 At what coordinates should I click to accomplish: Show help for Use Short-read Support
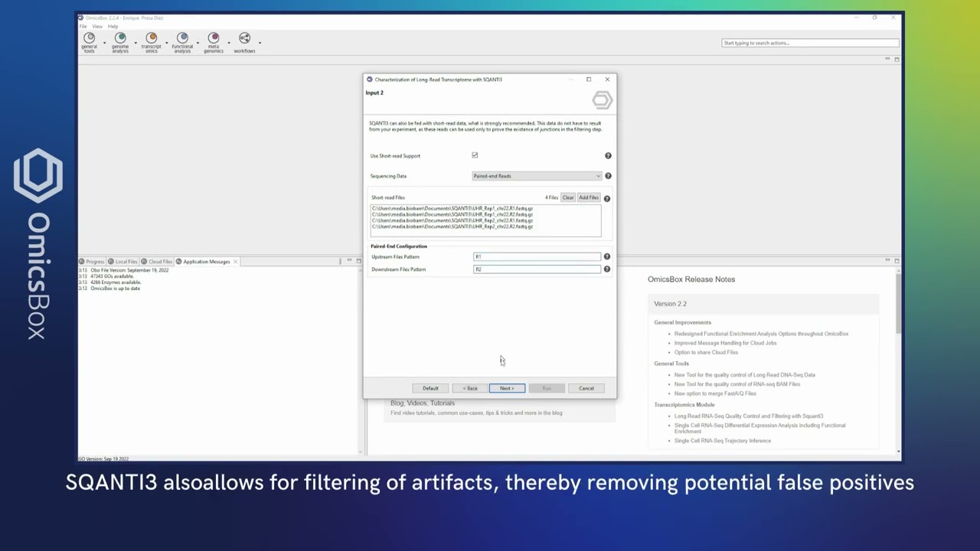[608, 155]
